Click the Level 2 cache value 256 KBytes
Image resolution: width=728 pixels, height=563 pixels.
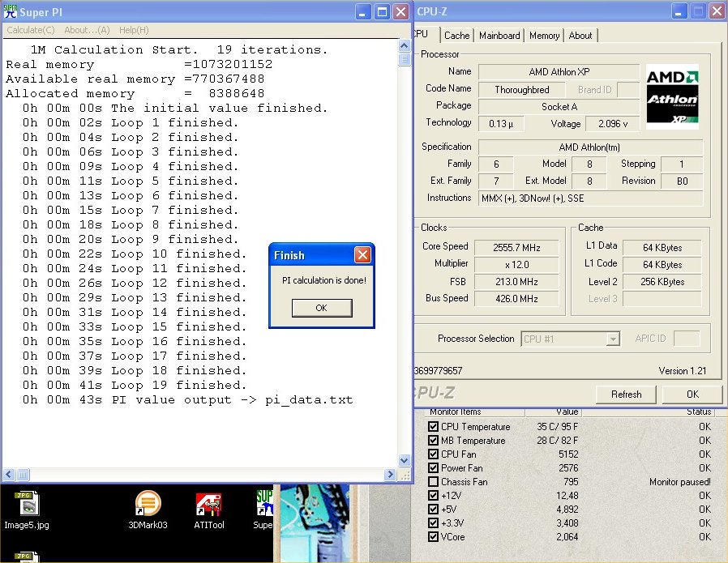[662, 282]
